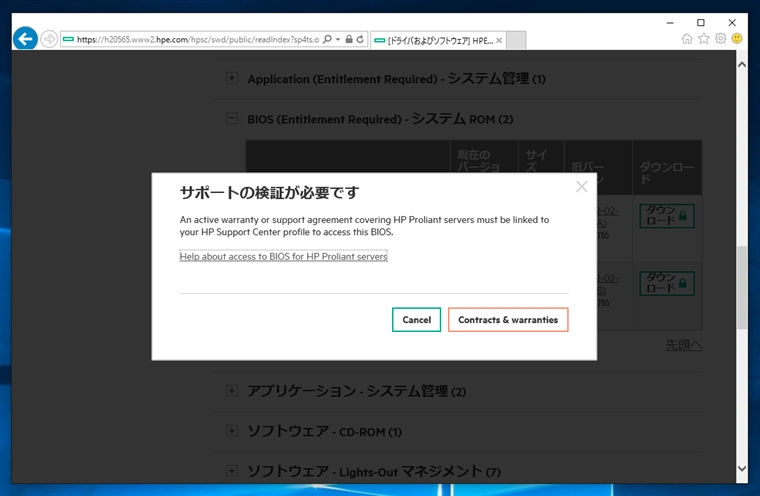Viewport: 760px width, 496px height.
Task: Click the vertical scrollbar thumb
Action: point(742,288)
